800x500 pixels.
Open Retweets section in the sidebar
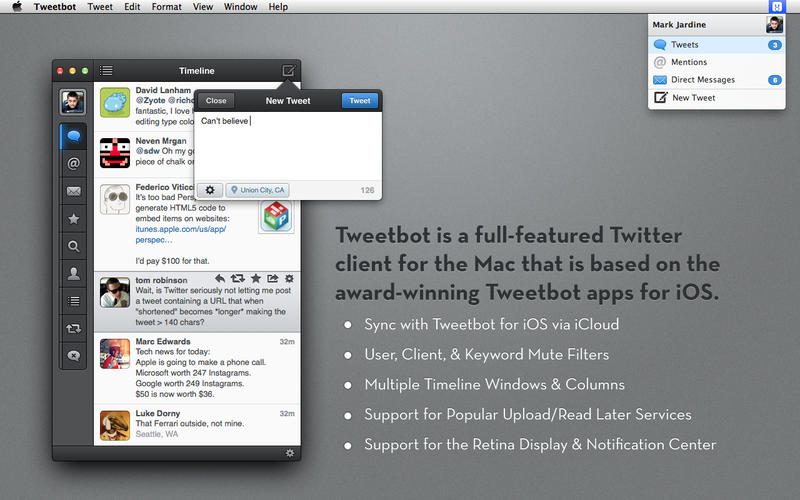[x=73, y=327]
